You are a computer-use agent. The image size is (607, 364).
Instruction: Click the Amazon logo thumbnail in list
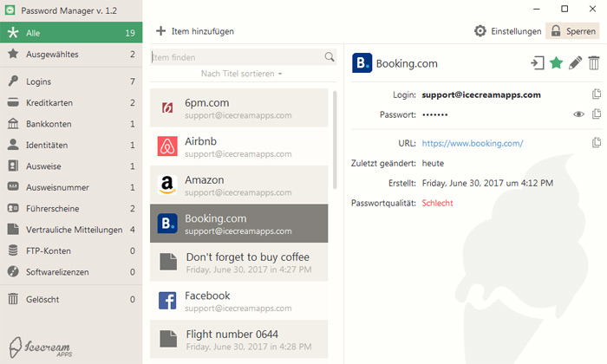[167, 185]
